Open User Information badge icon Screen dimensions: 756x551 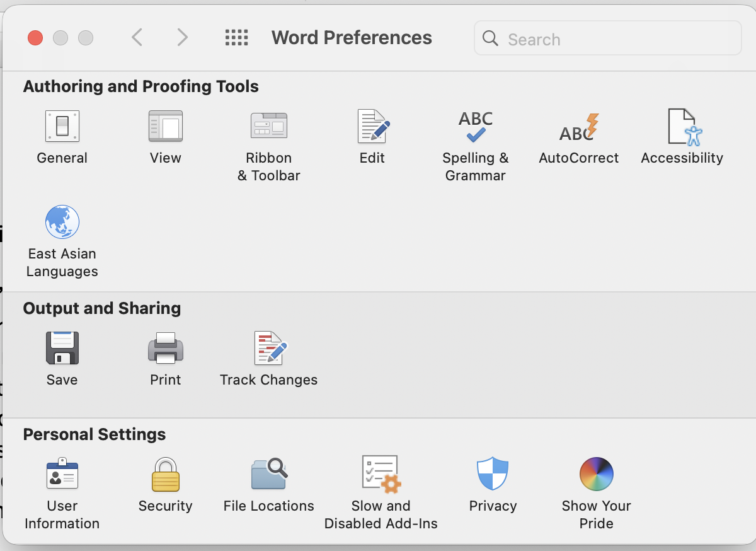pyautogui.click(x=62, y=474)
